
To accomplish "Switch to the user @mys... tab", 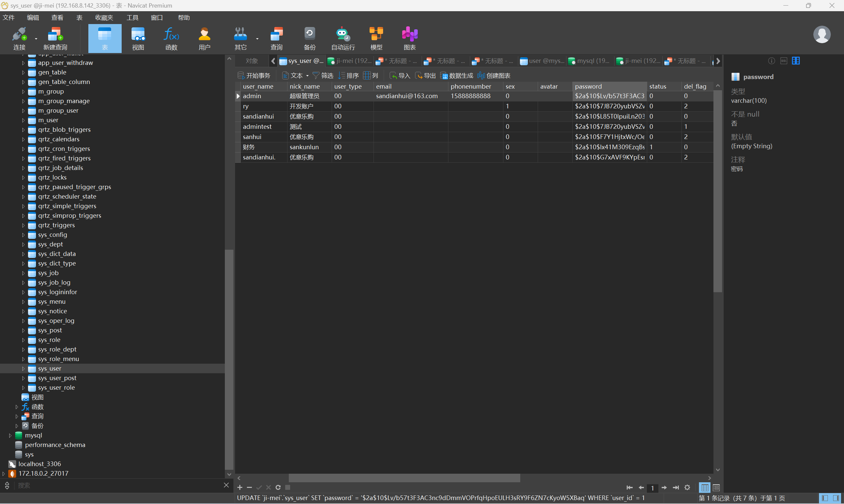I will pyautogui.click(x=542, y=61).
